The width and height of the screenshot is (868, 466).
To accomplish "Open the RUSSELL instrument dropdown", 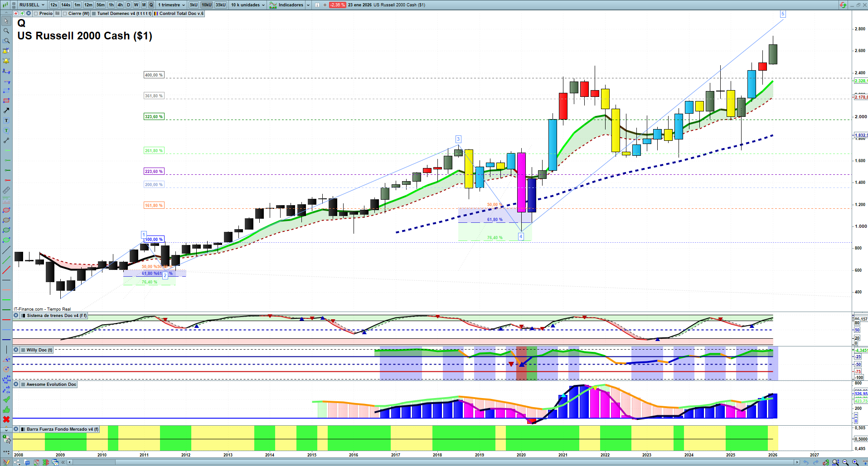I will (32, 5).
